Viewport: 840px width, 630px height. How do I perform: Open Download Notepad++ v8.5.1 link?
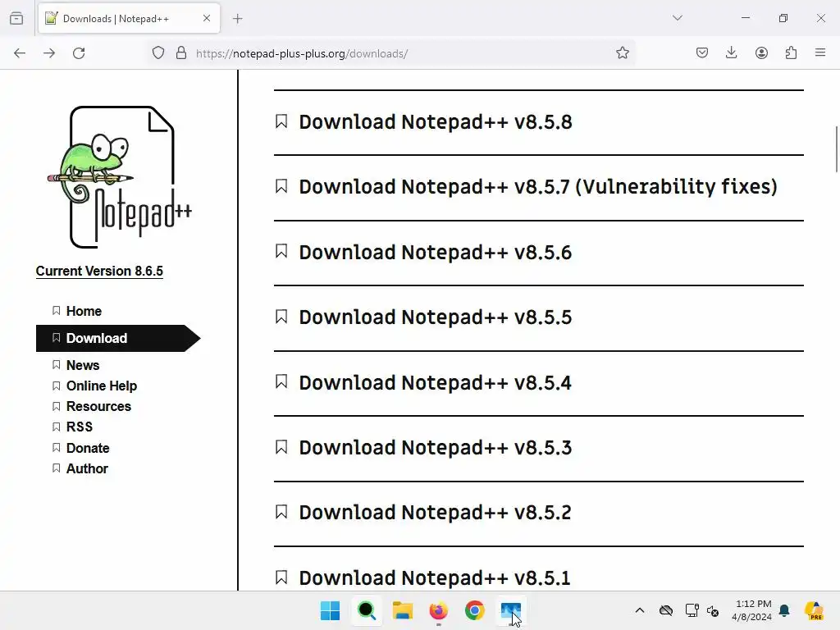[x=435, y=577]
